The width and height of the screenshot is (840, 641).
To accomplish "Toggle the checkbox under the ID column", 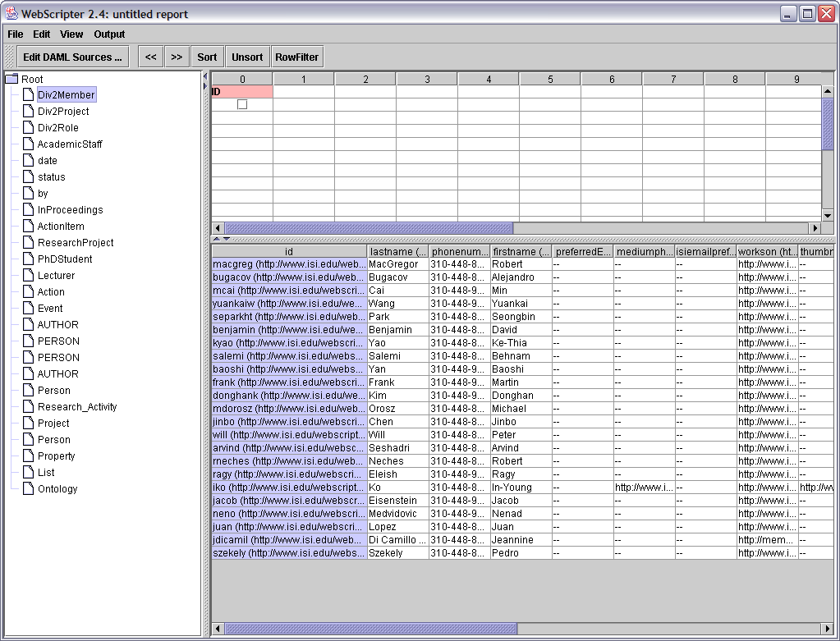I will [x=242, y=104].
